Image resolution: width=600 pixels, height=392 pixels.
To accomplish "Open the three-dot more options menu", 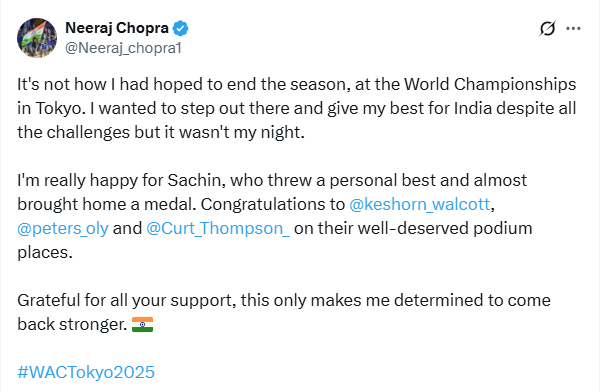I will [573, 28].
